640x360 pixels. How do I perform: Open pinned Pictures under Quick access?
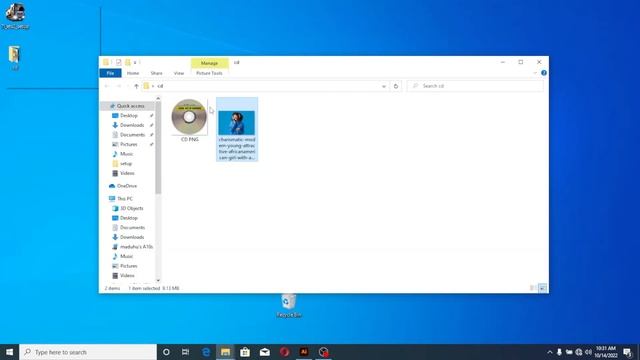[x=129, y=144]
